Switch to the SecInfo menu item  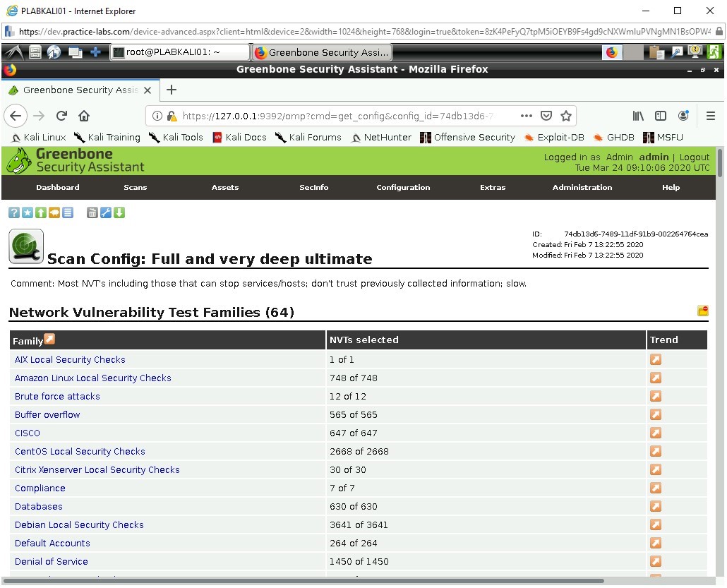click(x=313, y=187)
